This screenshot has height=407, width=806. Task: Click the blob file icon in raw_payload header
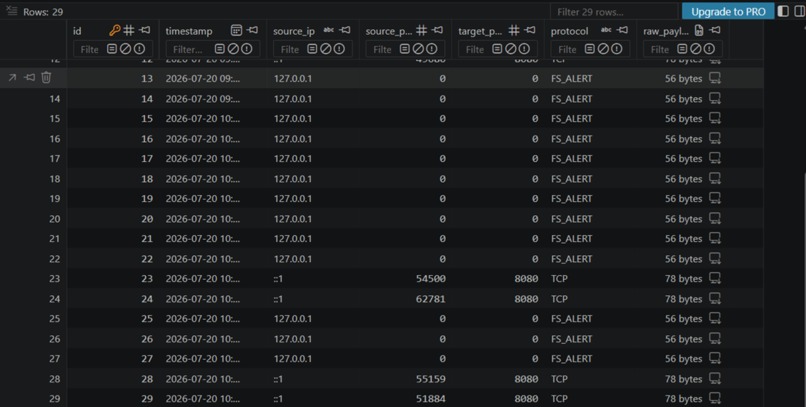(699, 30)
